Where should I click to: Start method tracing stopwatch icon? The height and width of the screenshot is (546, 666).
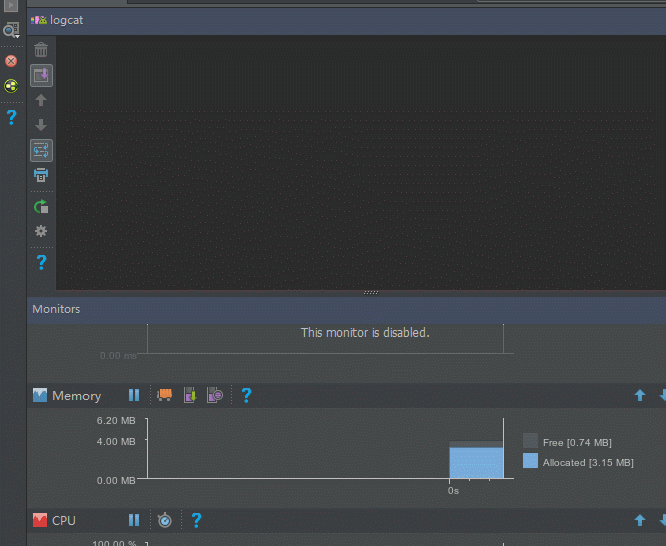pos(165,520)
